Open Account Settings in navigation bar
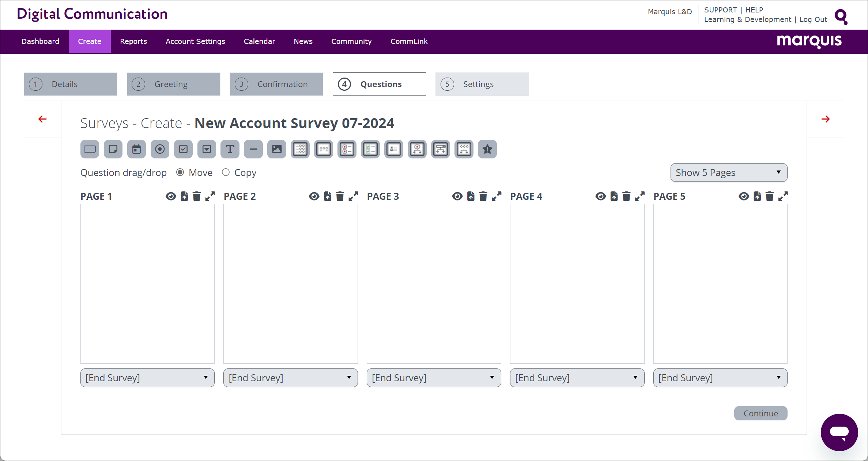The width and height of the screenshot is (868, 461). click(x=195, y=41)
